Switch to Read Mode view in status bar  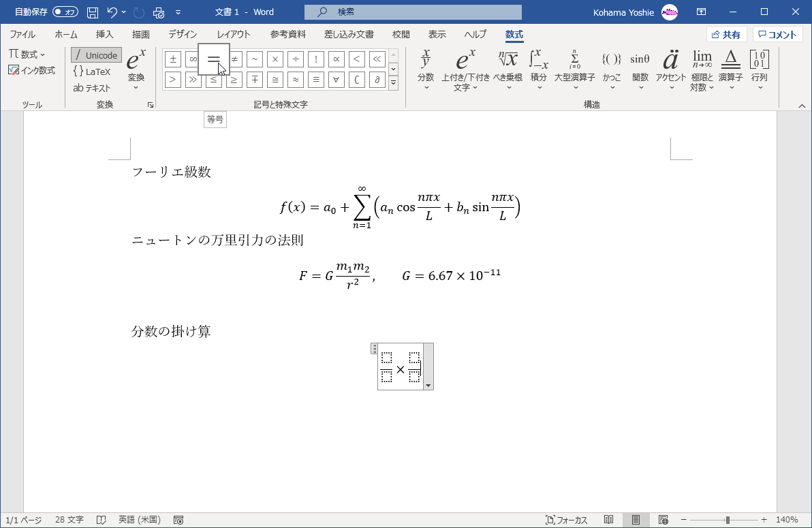tap(609, 520)
